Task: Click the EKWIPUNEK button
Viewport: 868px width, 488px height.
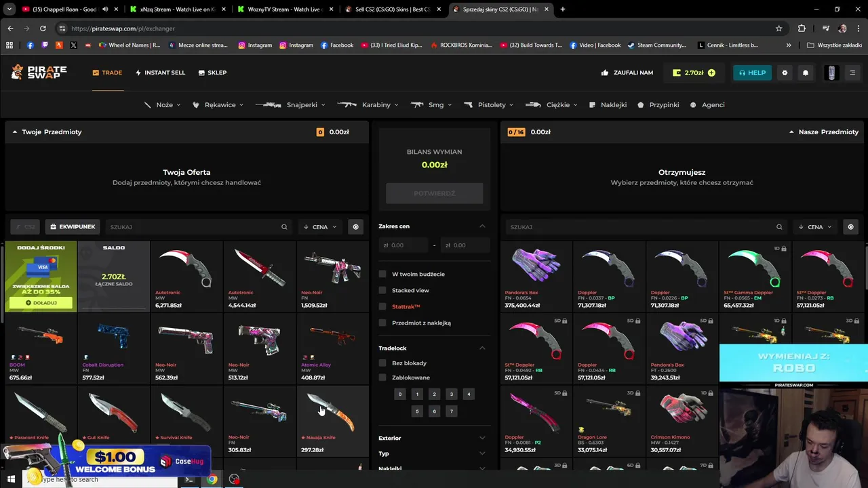Action: (x=73, y=227)
